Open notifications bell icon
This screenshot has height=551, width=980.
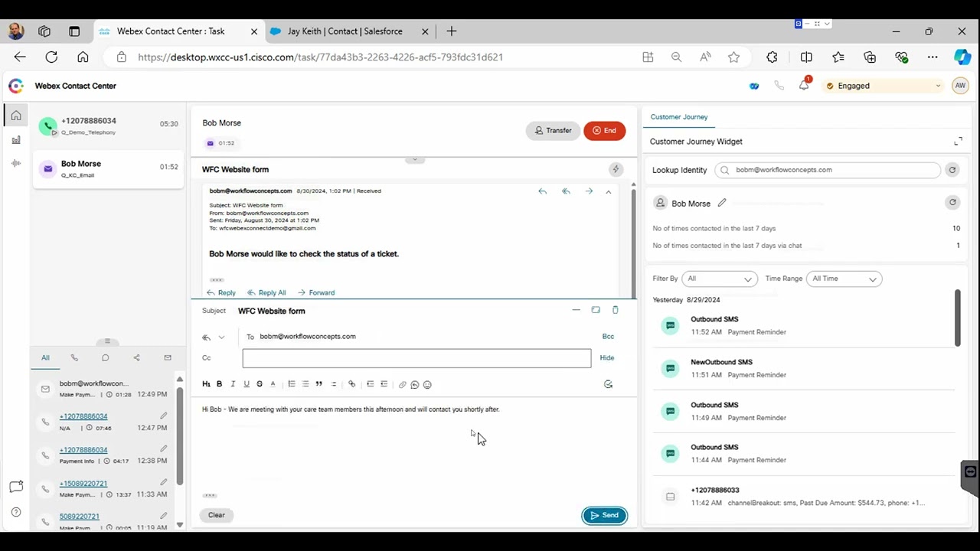804,86
